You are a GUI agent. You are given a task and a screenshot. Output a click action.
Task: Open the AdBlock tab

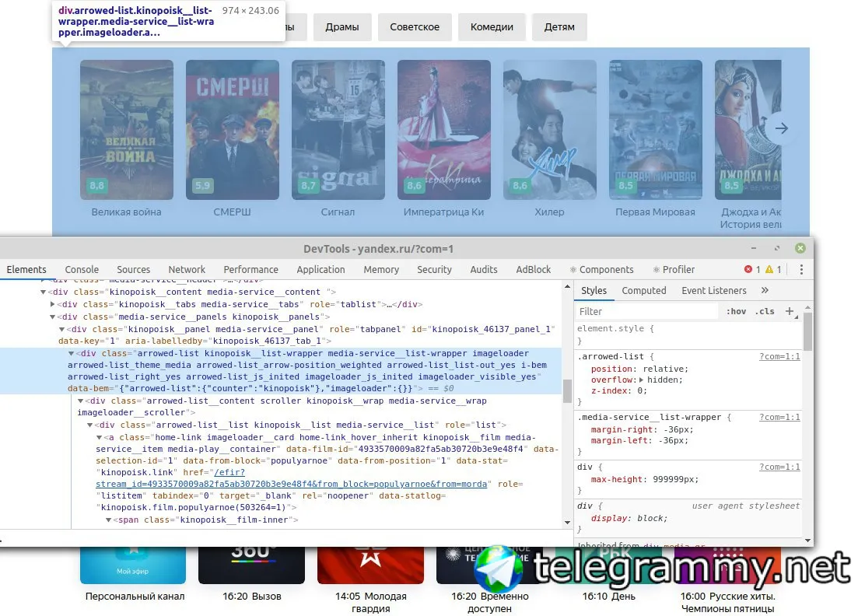(x=534, y=269)
